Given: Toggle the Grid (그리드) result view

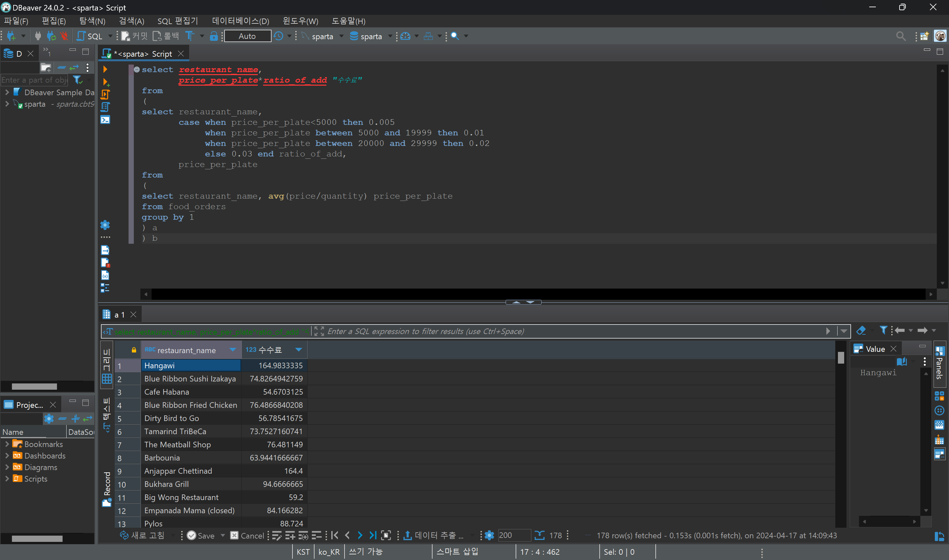Looking at the screenshot, I should (107, 366).
